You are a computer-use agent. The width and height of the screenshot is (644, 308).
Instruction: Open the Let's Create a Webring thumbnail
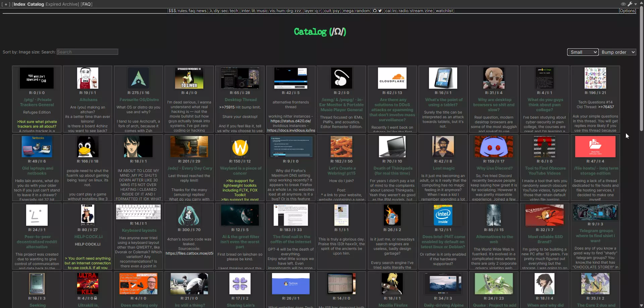(341, 146)
